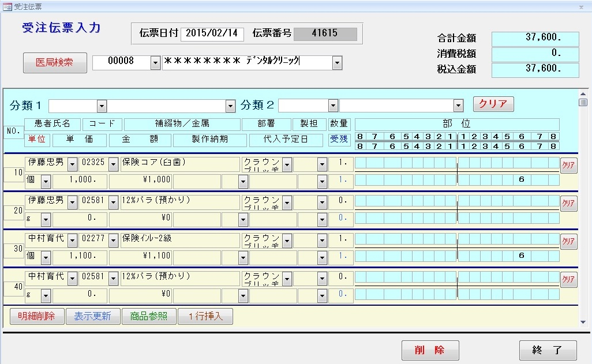Expand the clinic name dropdown

pos(337,63)
